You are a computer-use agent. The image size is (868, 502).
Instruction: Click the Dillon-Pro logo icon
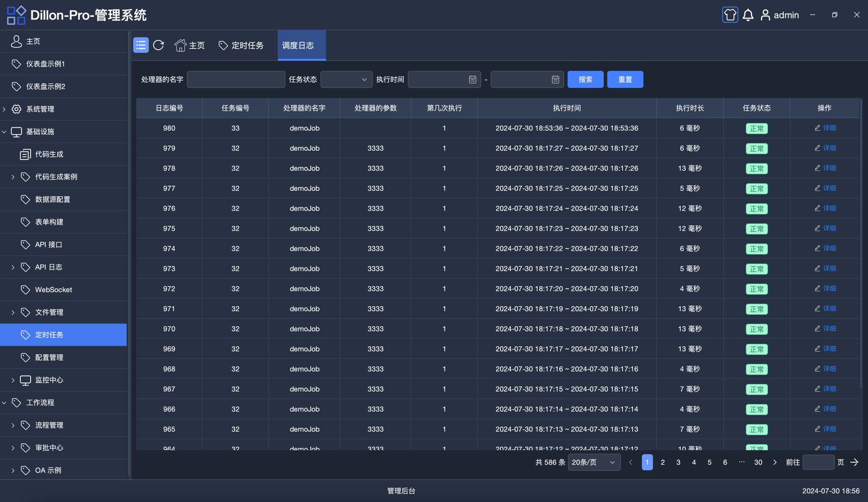[16, 15]
